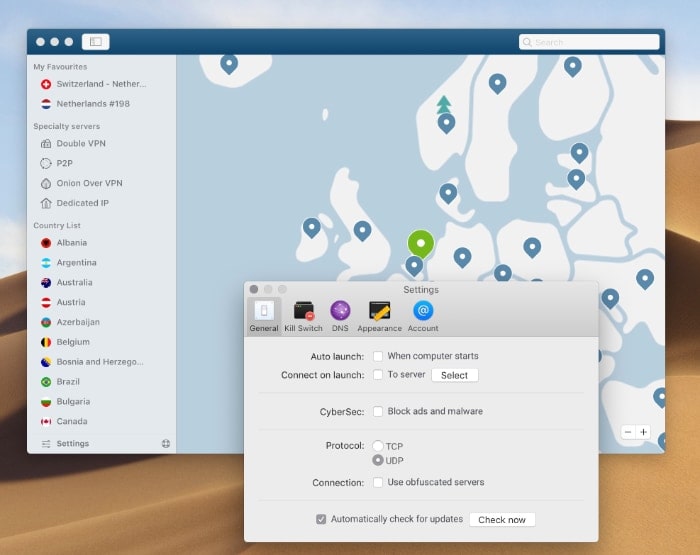Screen dimensions: 700x555
Task: Click the Settings sliders icon in sidebar
Action: pos(46,444)
